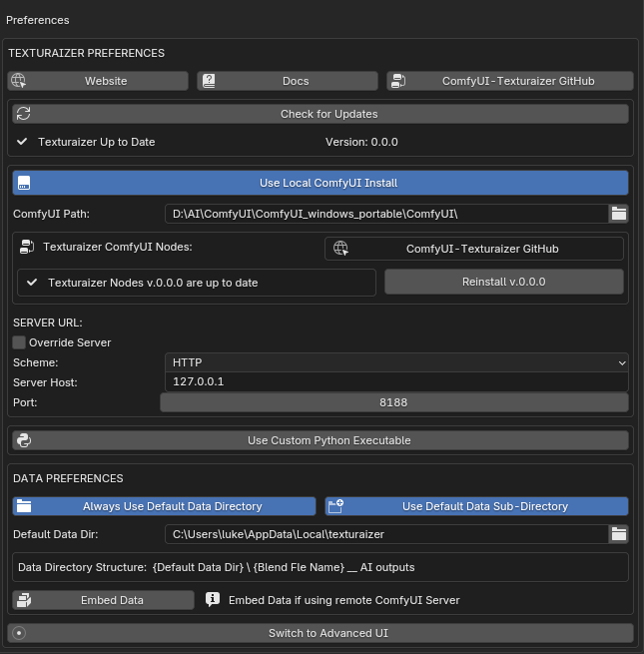644x654 pixels.
Task: Click the Version: 0.0.0 text
Action: 361,142
